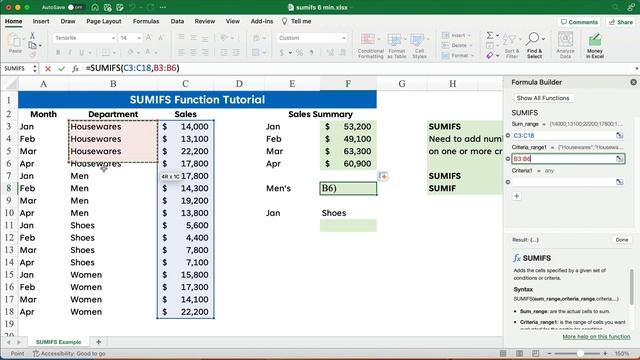640x360 pixels.
Task: Open More help on this function link
Action: [596, 337]
